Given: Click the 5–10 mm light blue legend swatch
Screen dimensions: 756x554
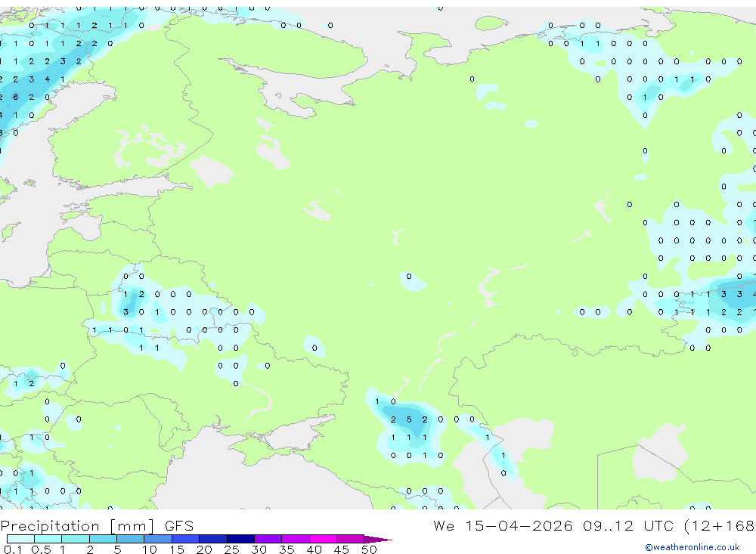Looking at the screenshot, I should [131, 539].
